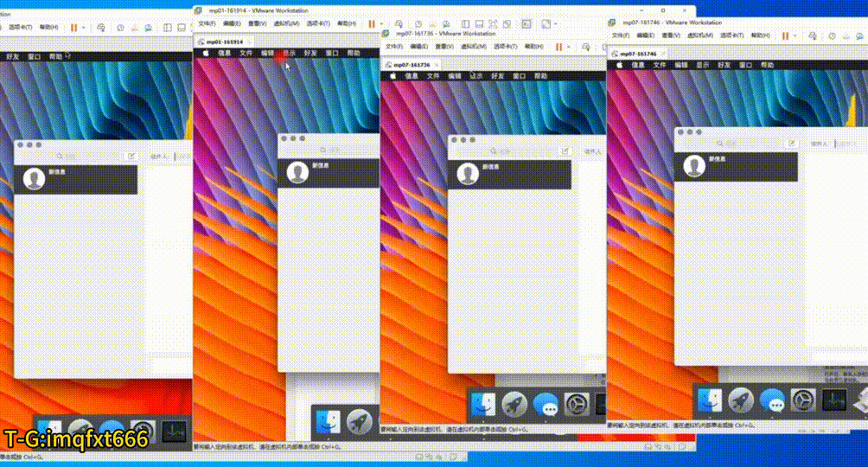The width and height of the screenshot is (868, 467).
Task: Open the Apple menu in the mp07-161746 VM
Action: (620, 65)
